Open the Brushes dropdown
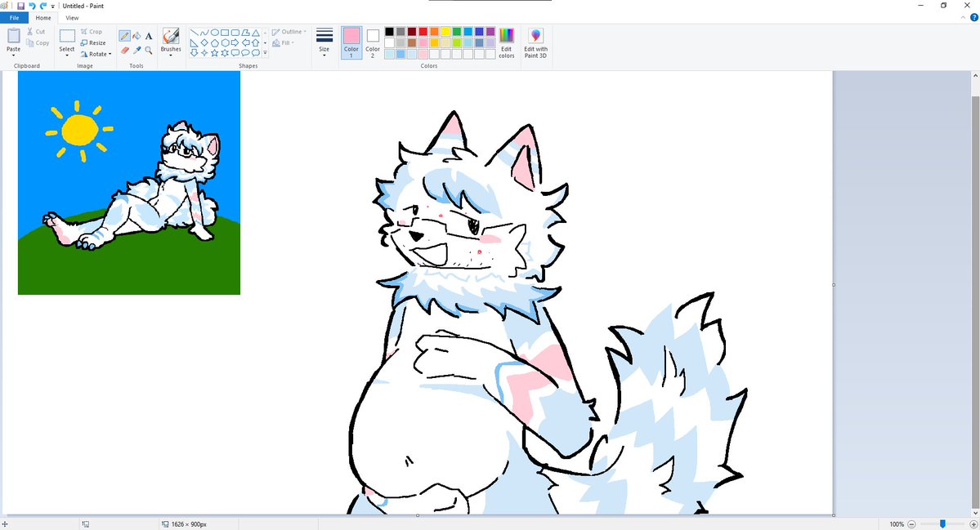Screen dimensions: 980x530 170,54
